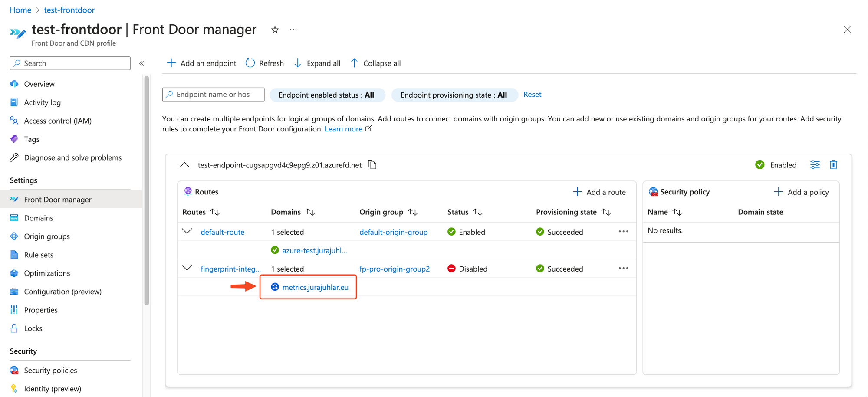Open endpoint settings sliders icon

[815, 165]
